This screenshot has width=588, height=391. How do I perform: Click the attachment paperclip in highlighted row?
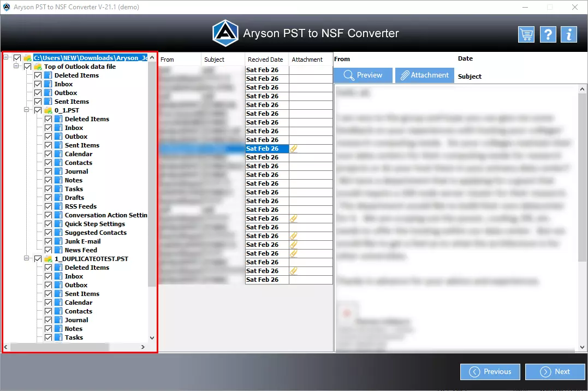point(294,149)
